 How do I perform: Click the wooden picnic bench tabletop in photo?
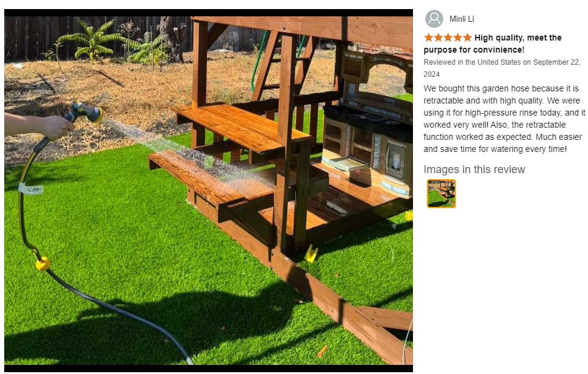pyautogui.click(x=242, y=126)
